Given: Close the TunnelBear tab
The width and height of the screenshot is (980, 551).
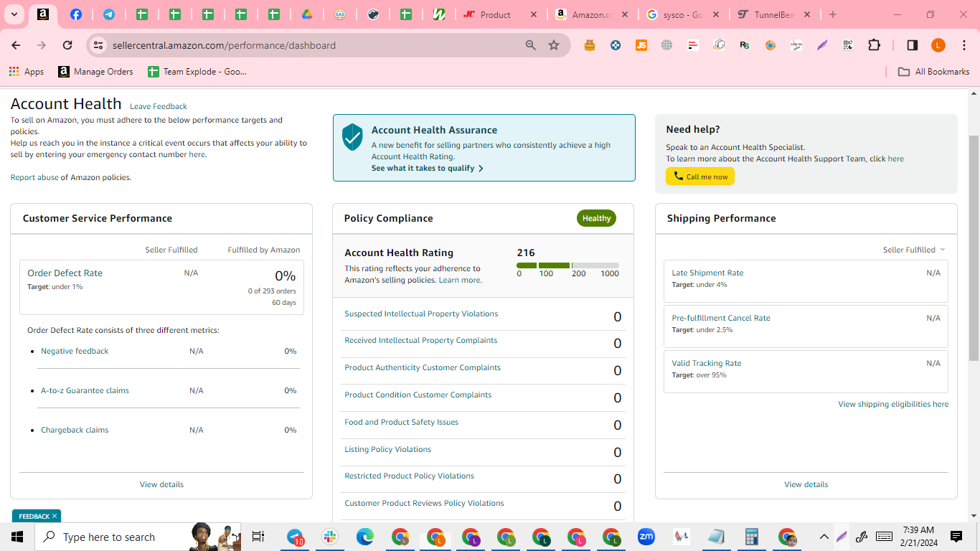Looking at the screenshot, I should click(807, 14).
